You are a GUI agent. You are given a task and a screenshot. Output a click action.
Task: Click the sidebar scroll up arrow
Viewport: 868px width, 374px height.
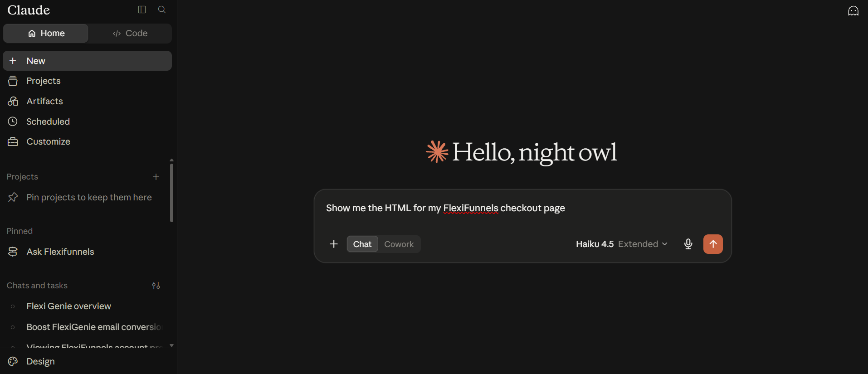[x=171, y=160]
